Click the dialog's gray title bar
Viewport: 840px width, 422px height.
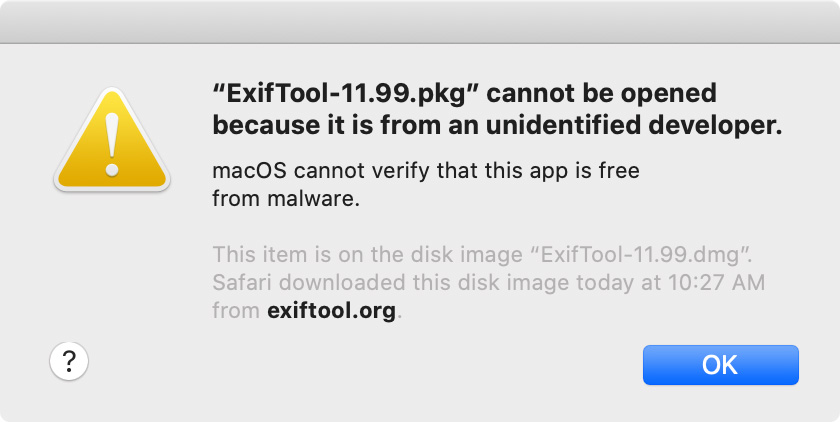click(x=420, y=21)
